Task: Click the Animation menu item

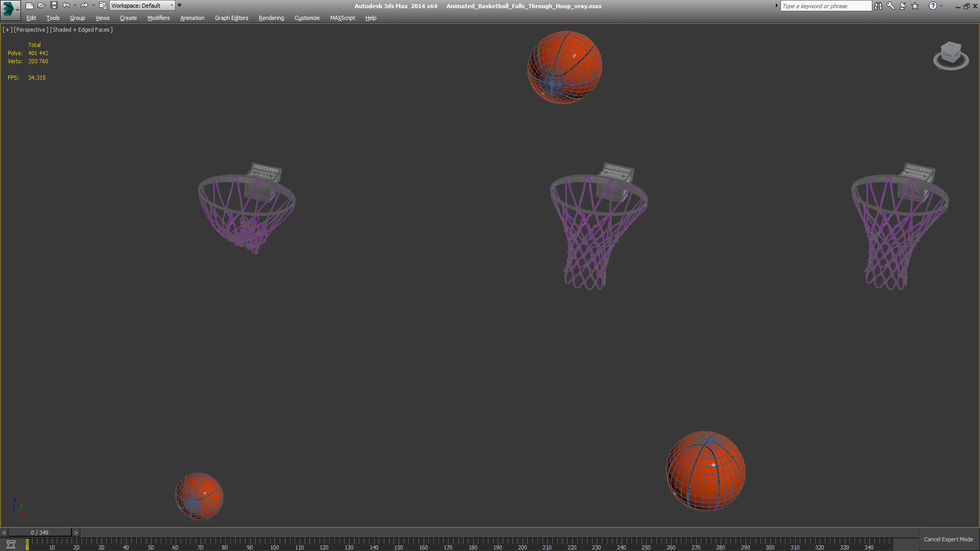Action: [192, 18]
